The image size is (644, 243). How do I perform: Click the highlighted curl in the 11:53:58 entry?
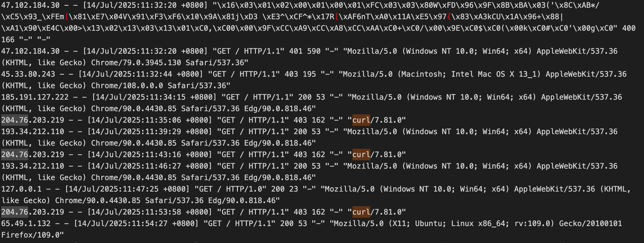361,212
